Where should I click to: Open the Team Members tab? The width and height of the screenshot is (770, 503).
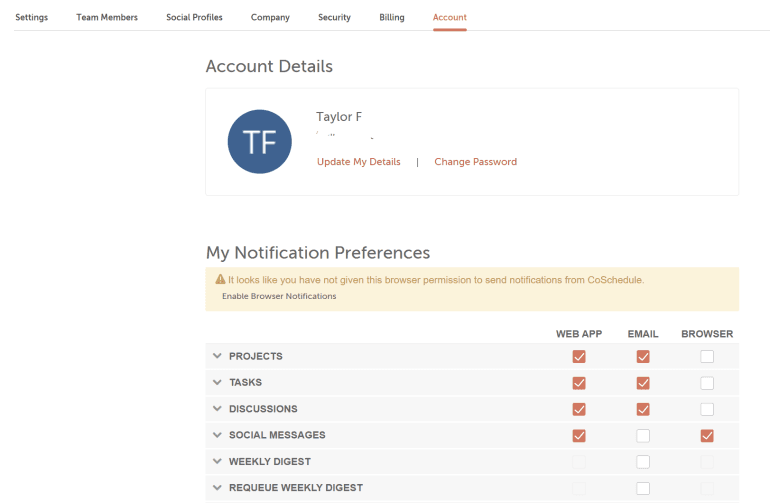click(x=107, y=17)
